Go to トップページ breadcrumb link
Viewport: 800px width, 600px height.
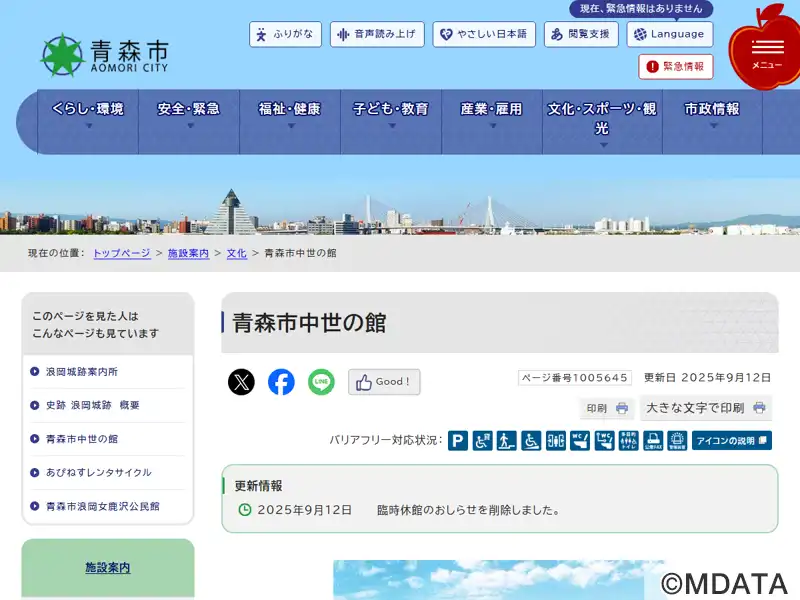click(x=122, y=254)
